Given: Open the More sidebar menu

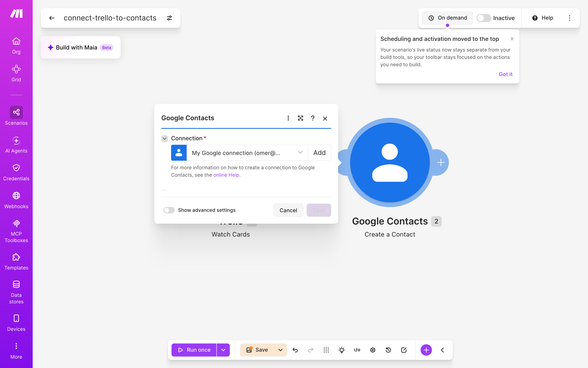Looking at the screenshot, I should point(16,351).
